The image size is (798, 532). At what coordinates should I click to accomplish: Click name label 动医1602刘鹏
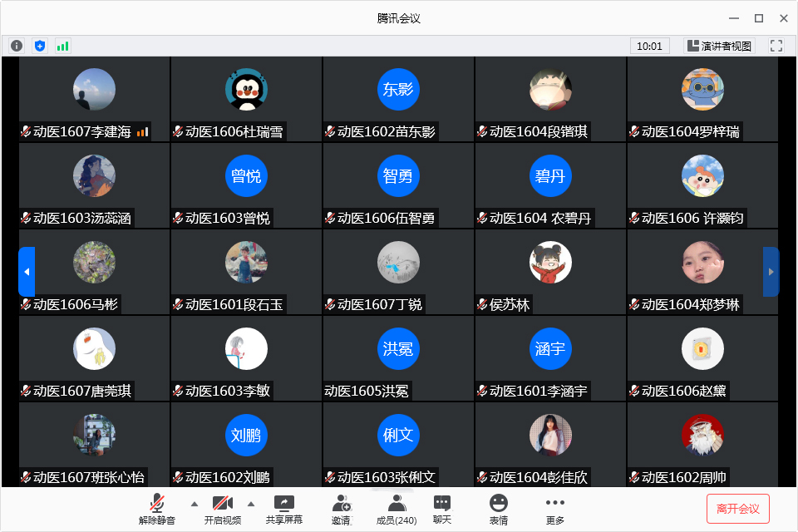228,477
